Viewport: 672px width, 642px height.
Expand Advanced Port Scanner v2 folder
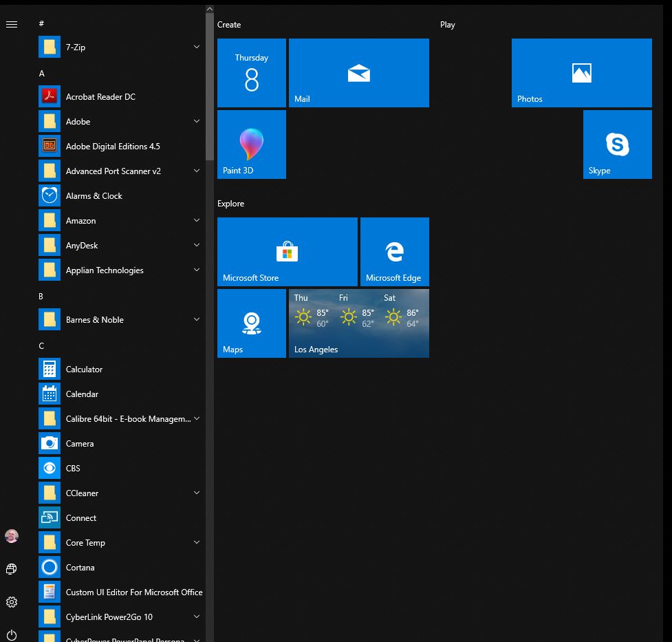pos(120,171)
